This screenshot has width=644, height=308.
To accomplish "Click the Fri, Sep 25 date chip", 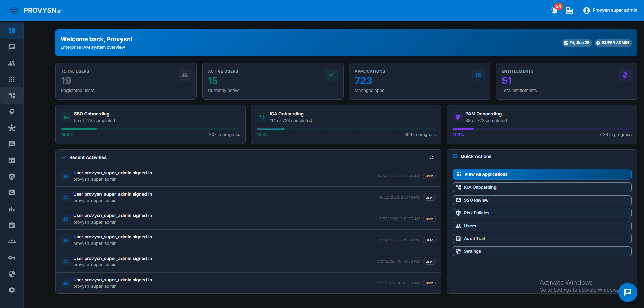I will (x=577, y=43).
